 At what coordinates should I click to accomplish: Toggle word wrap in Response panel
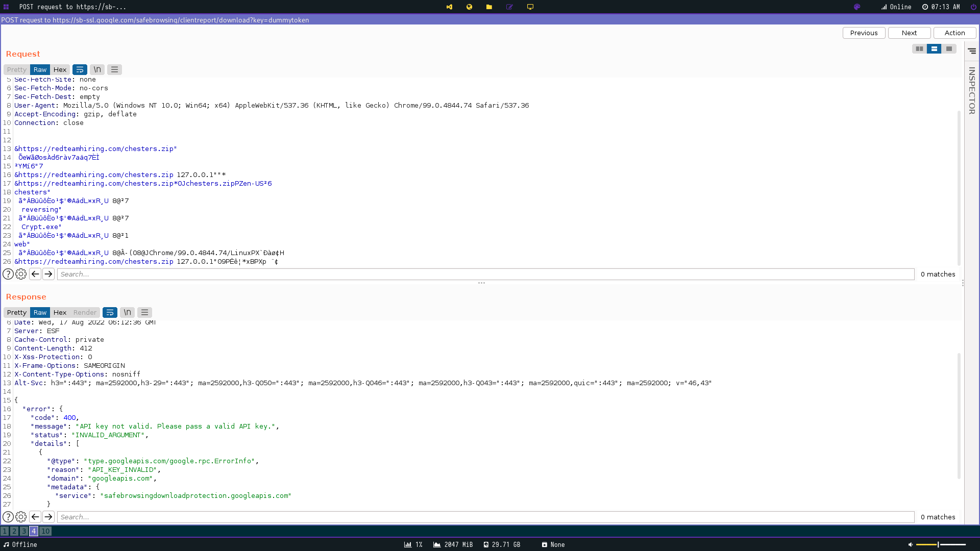coord(110,312)
